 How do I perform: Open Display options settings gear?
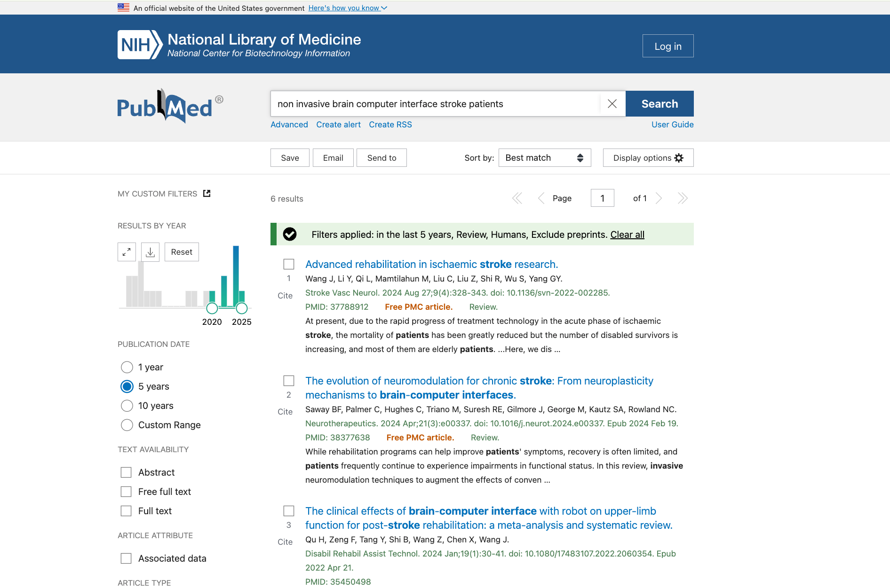click(x=679, y=157)
